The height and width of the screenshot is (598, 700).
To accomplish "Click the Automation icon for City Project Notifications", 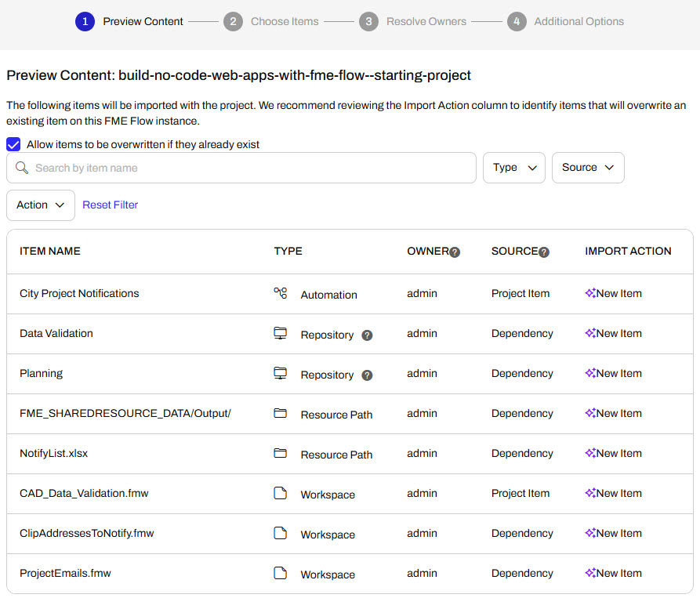I will point(280,293).
